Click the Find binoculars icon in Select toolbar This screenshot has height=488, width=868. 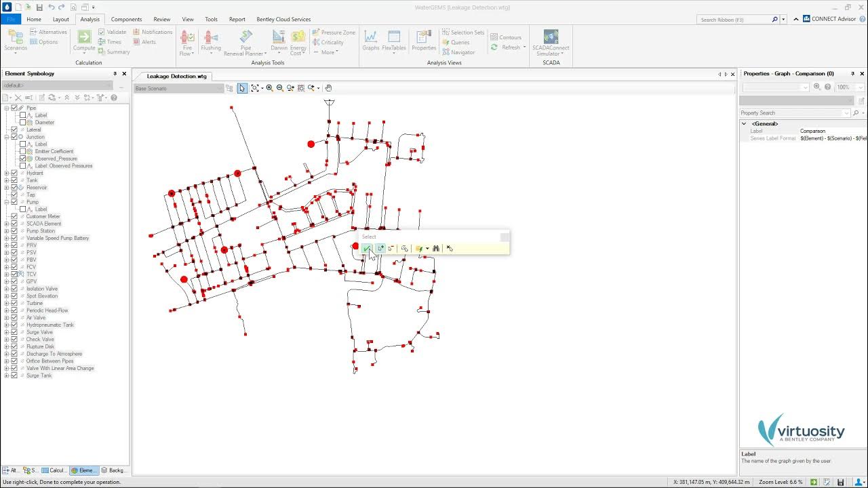point(436,249)
